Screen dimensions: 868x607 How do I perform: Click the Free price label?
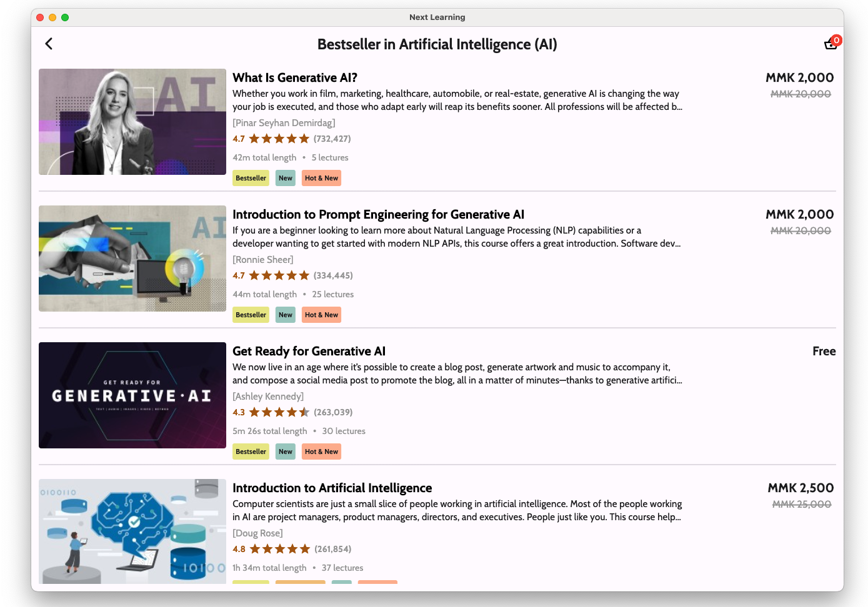click(824, 351)
